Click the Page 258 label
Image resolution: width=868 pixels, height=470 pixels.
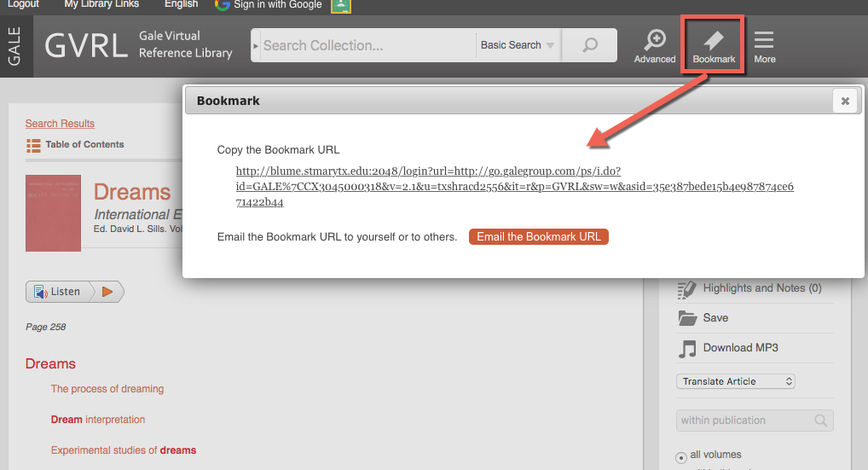45,328
